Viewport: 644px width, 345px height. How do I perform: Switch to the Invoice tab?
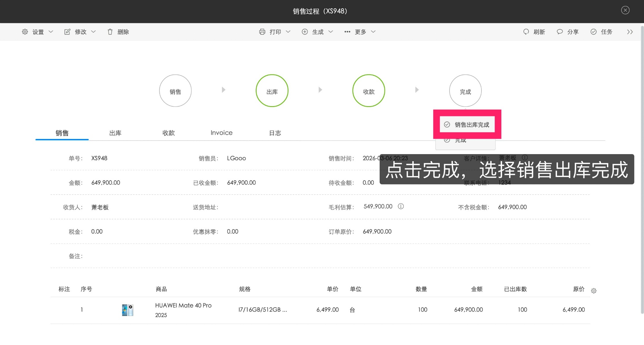[x=221, y=133]
